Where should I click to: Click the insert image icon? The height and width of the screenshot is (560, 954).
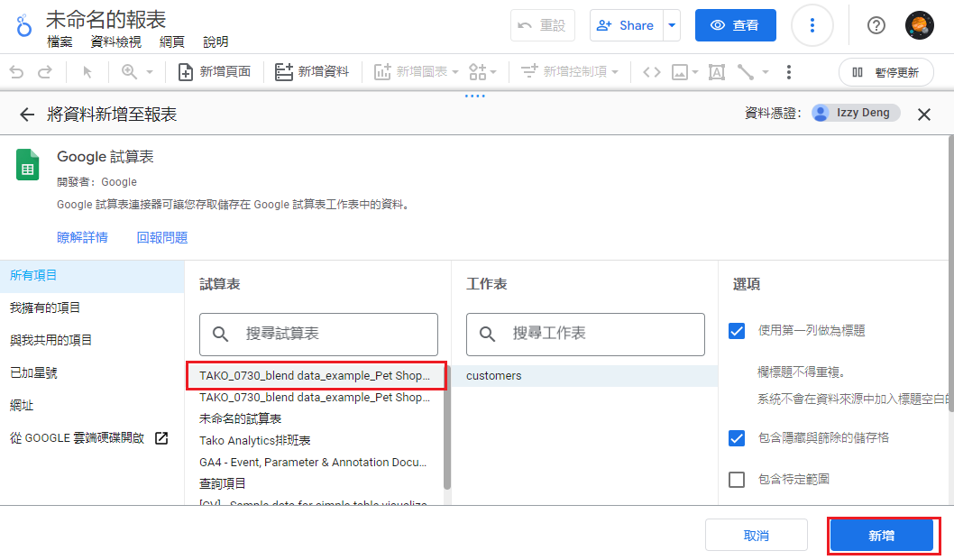point(680,72)
